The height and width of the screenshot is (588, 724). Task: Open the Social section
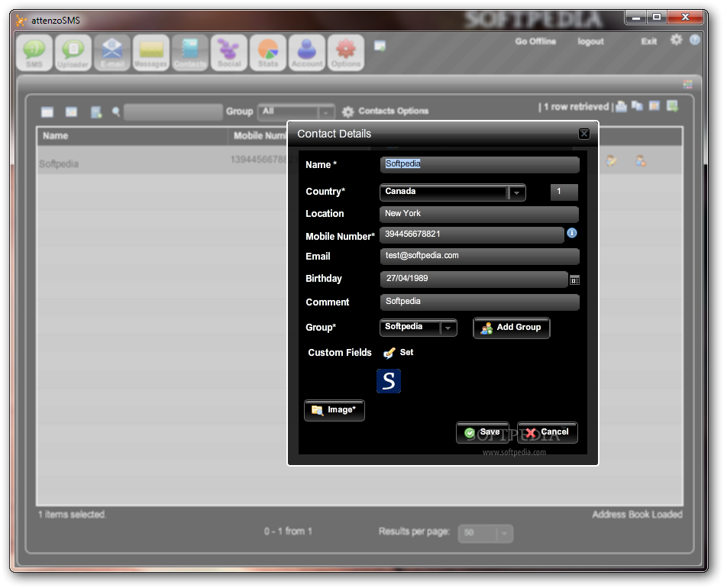click(229, 53)
